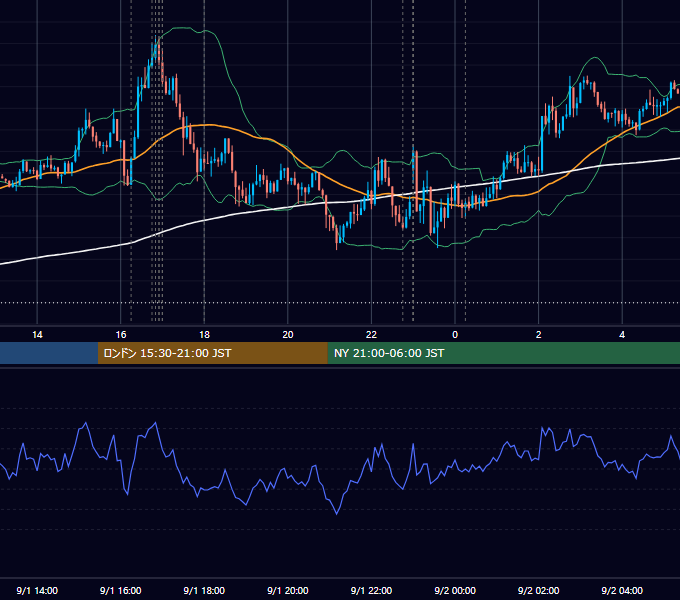Click the 18 hour axis label

(204, 335)
